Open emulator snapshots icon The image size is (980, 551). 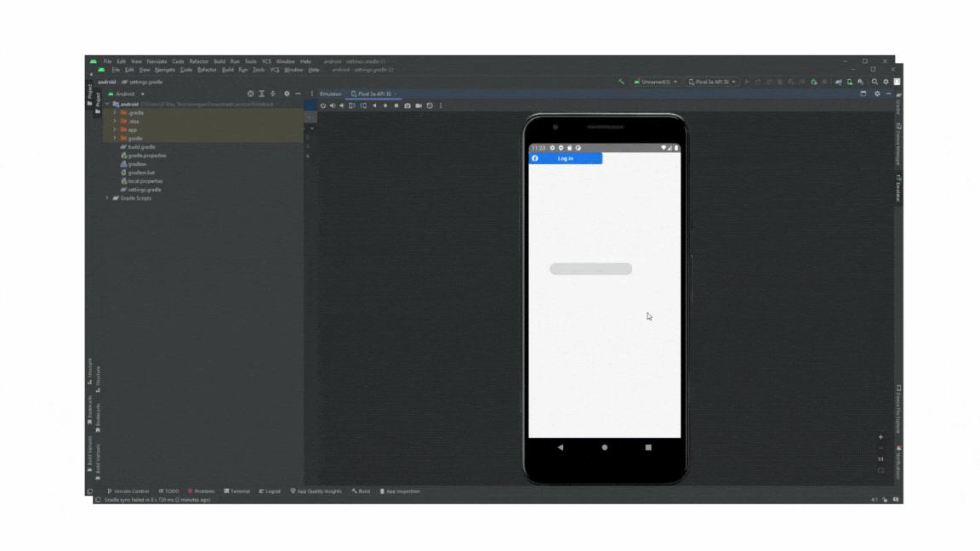[430, 105]
